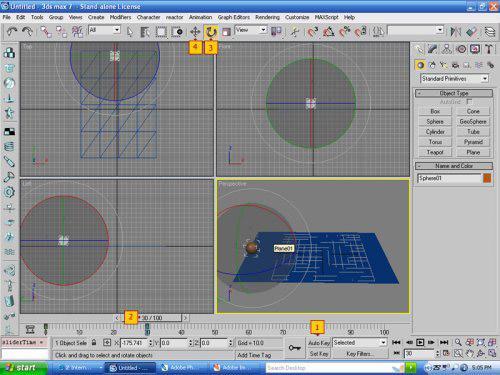The height and width of the screenshot is (375, 500).
Task: Click the Use Pivot Point Center icon
Action: (x=276, y=32)
